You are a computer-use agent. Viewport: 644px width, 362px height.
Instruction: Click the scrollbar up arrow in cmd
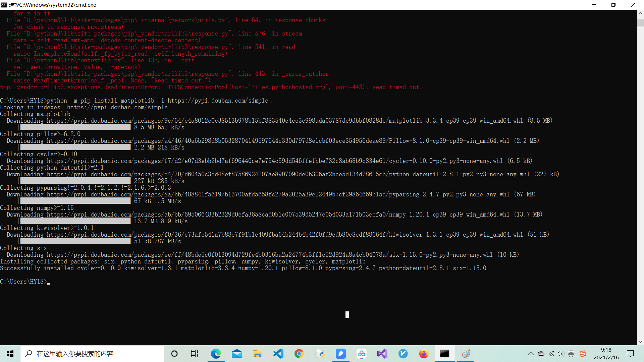[640, 13]
